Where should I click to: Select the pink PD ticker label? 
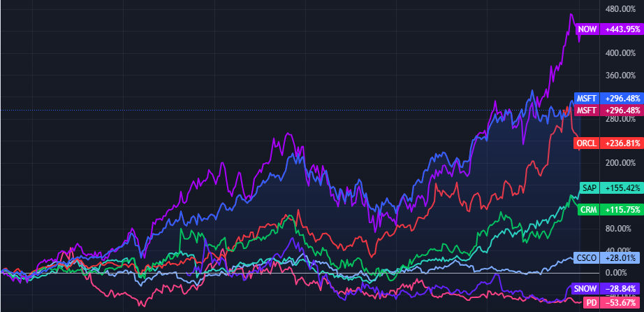click(591, 302)
